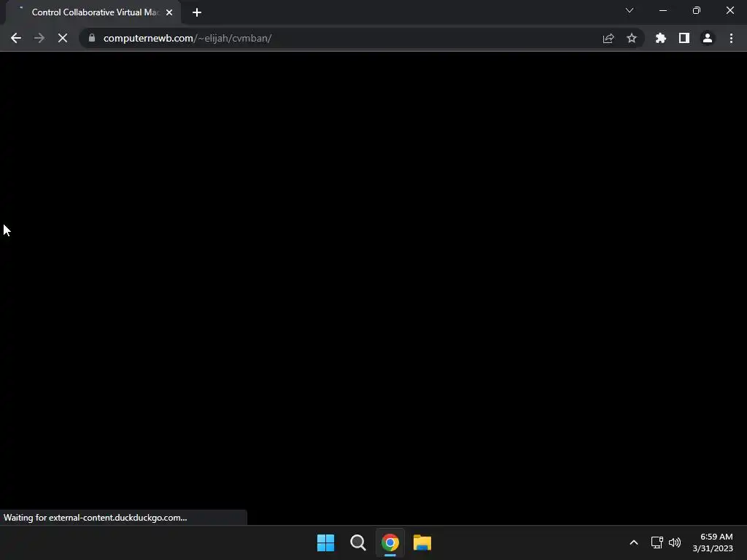This screenshot has width=747, height=560.
Task: Open the tab search dropdown
Action: (630, 10)
